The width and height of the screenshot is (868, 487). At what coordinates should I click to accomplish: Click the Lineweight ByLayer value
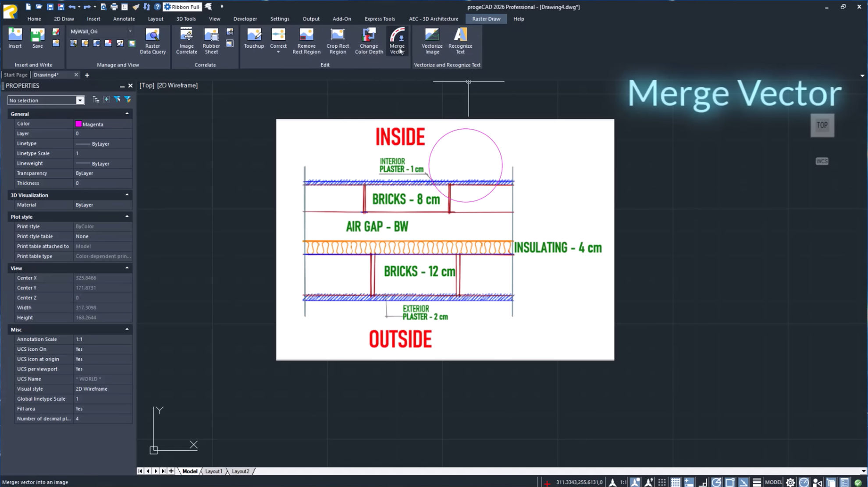click(x=103, y=163)
